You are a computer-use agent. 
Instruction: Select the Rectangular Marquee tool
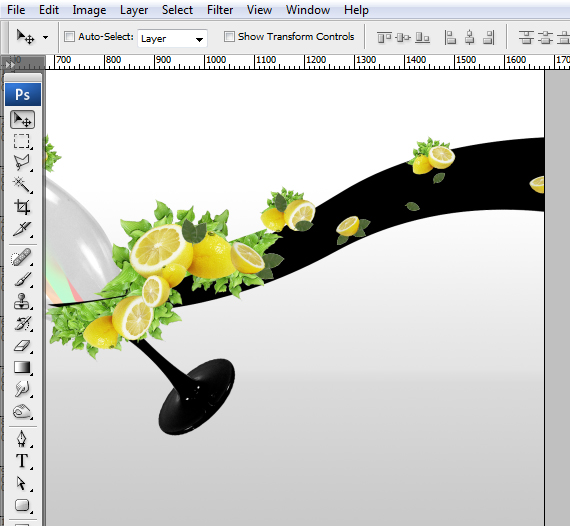point(22,141)
